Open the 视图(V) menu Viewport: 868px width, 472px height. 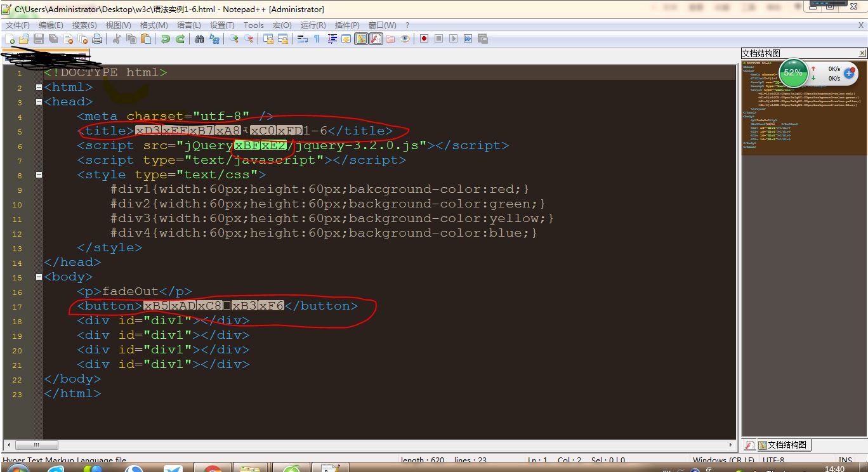pyautogui.click(x=118, y=25)
